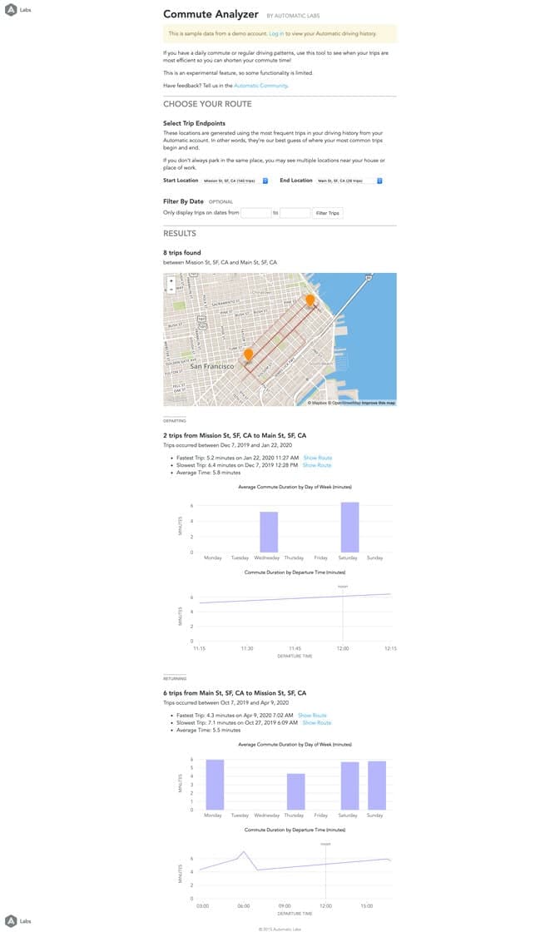Click the 'RESULTS' heading
Viewport: 560px width, 932px height.
[x=180, y=234]
